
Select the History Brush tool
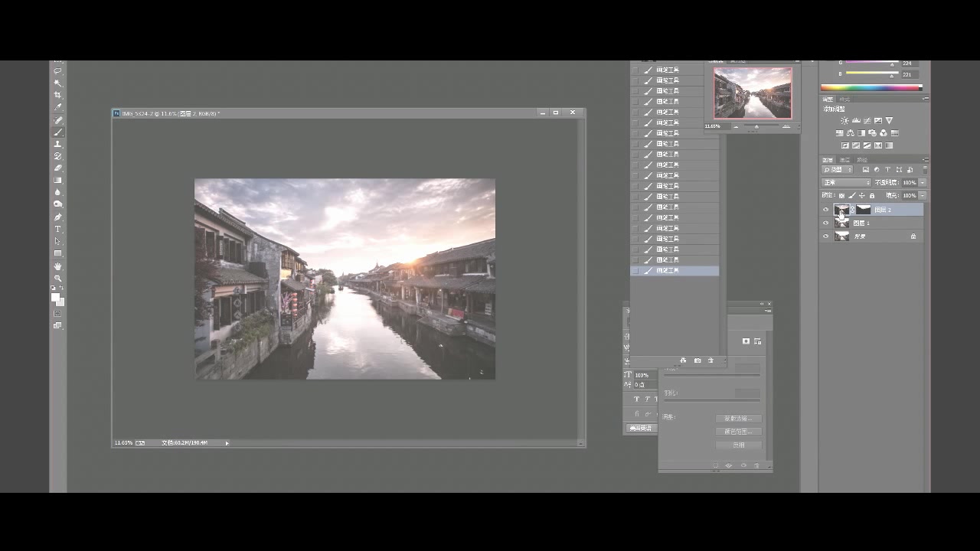click(x=57, y=156)
